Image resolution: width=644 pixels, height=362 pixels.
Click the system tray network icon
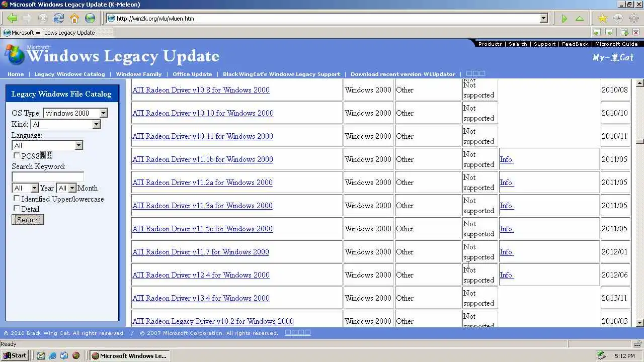coord(601,355)
